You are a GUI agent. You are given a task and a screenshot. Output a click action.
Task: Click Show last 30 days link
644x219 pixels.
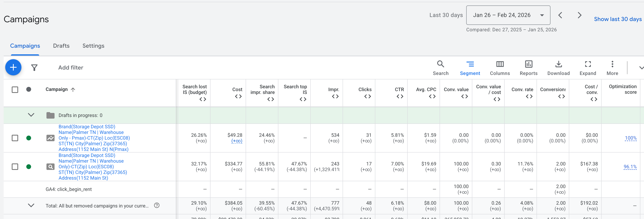click(x=618, y=19)
